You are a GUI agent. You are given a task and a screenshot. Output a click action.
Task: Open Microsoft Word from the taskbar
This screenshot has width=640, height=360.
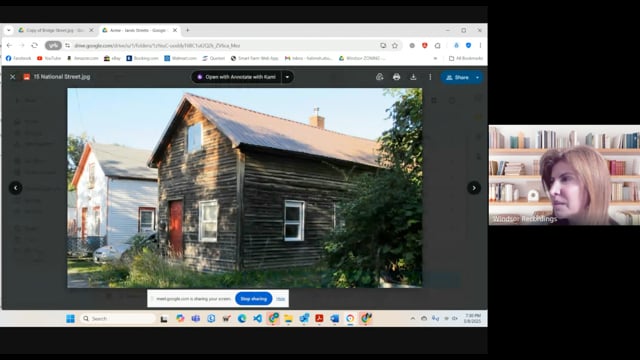coord(335,318)
